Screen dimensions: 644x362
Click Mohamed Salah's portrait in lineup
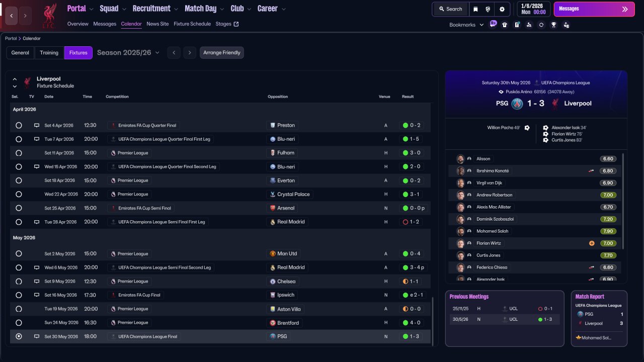[460, 231]
